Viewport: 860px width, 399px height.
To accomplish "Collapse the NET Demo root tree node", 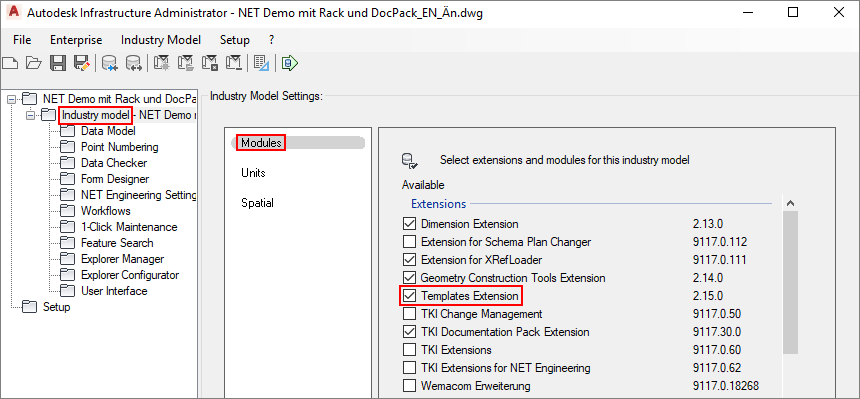I will tap(11, 99).
